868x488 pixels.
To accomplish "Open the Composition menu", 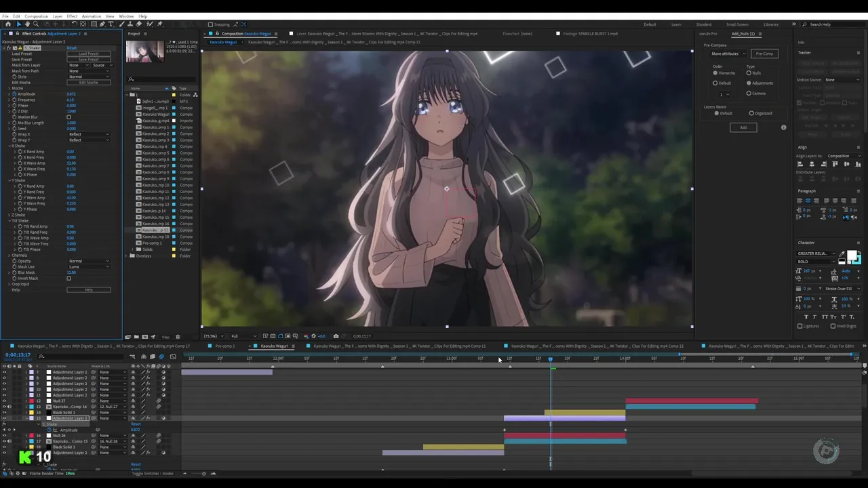I will (36, 16).
